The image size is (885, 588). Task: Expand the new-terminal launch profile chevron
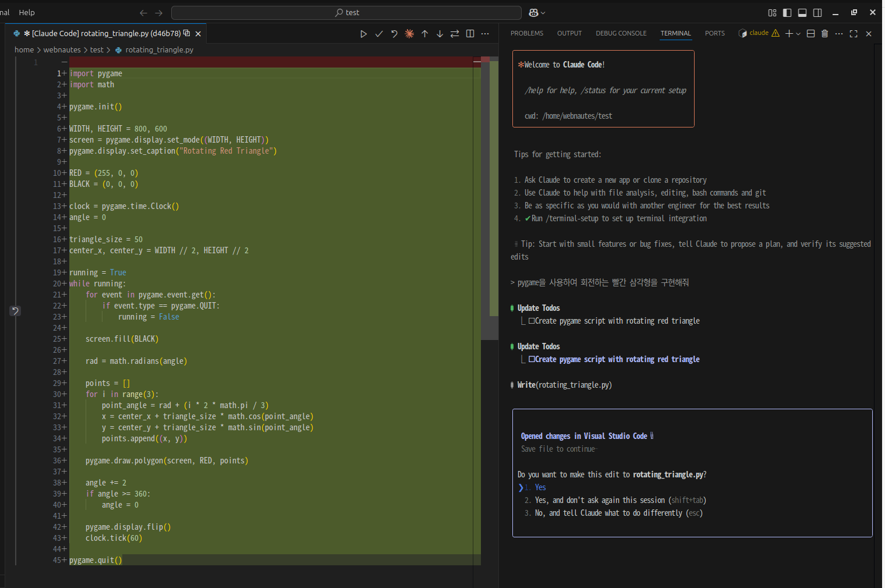click(x=798, y=34)
